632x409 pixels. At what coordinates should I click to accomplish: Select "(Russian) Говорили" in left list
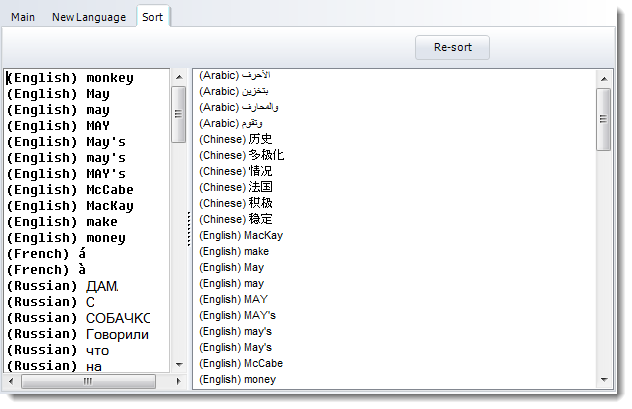78,334
